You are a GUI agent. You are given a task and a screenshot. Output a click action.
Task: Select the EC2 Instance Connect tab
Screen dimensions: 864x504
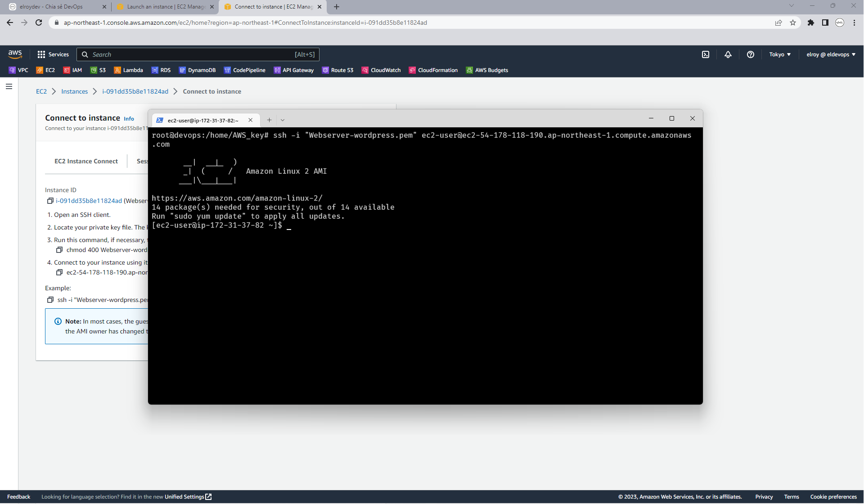coord(86,161)
